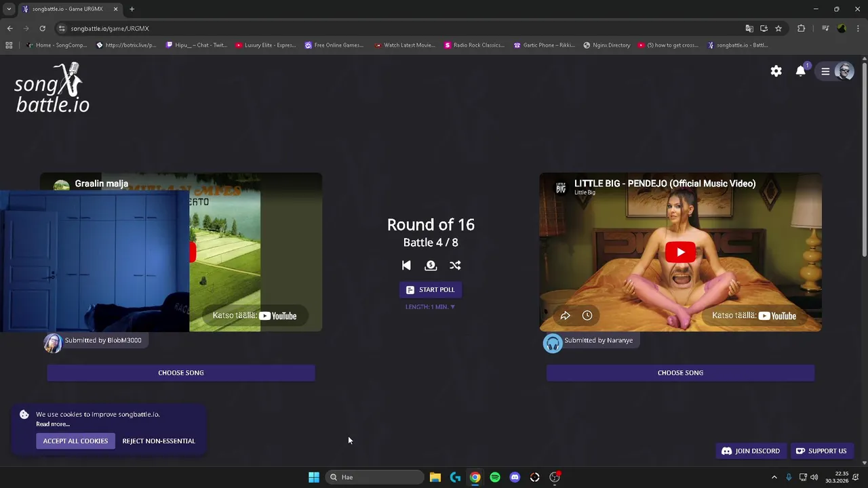Open the songbattle.io - Battle bookmark
This screenshot has width=868, height=488.
coord(738,45)
